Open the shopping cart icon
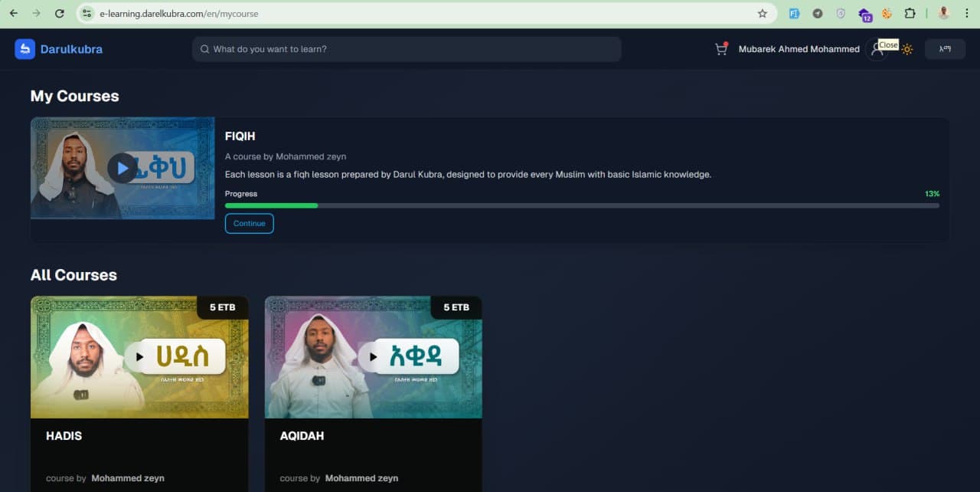980x492 pixels. point(720,49)
